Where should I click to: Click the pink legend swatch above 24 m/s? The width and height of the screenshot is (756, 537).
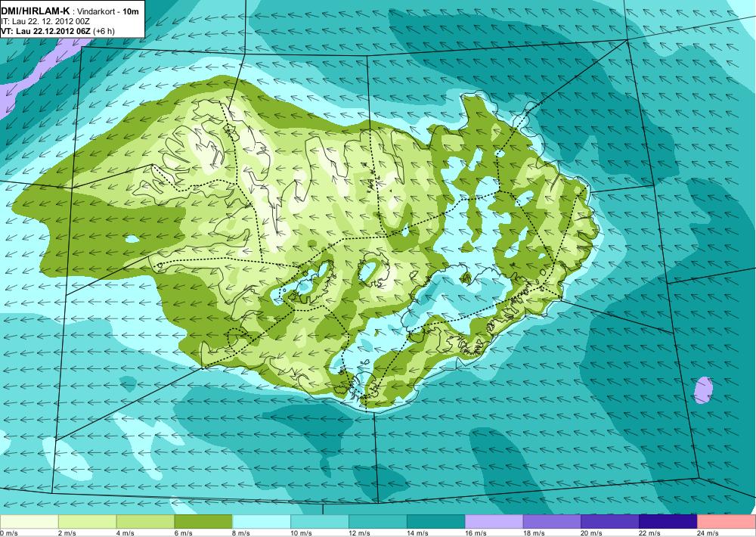click(x=727, y=522)
